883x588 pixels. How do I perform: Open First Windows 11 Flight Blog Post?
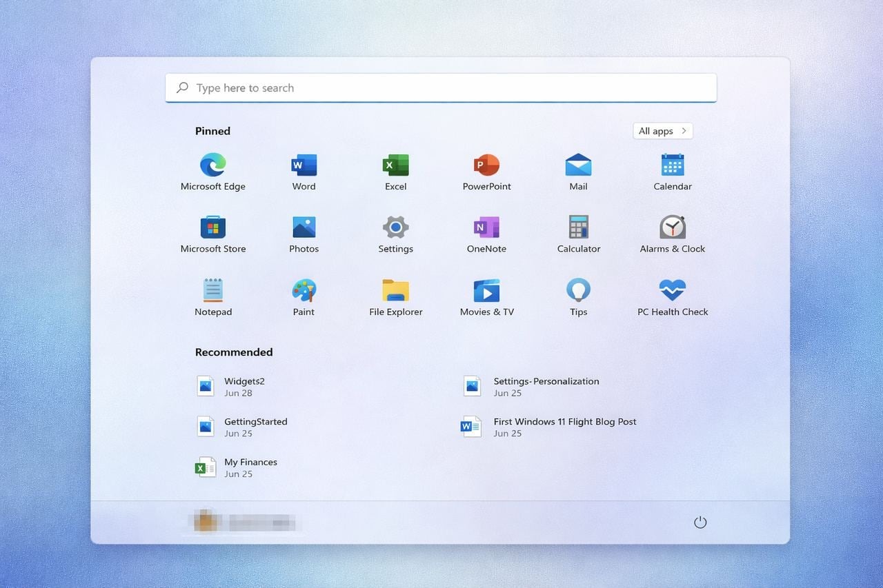tap(564, 427)
